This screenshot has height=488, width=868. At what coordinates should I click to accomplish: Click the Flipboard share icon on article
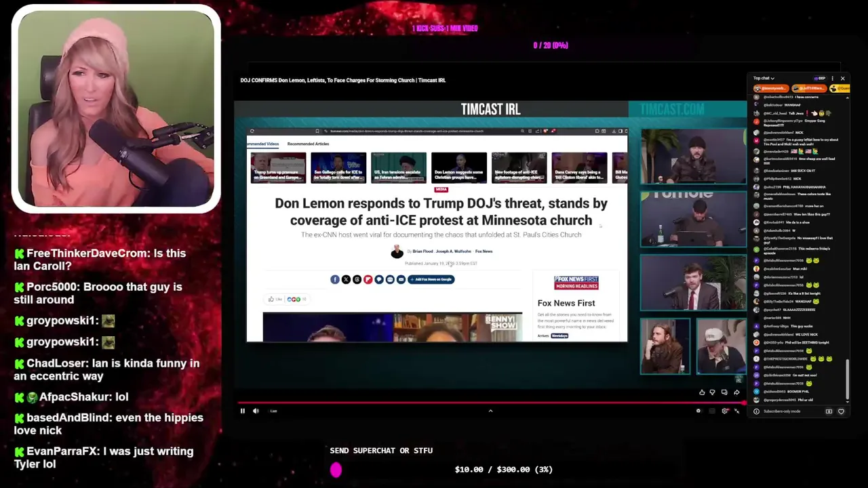click(368, 279)
